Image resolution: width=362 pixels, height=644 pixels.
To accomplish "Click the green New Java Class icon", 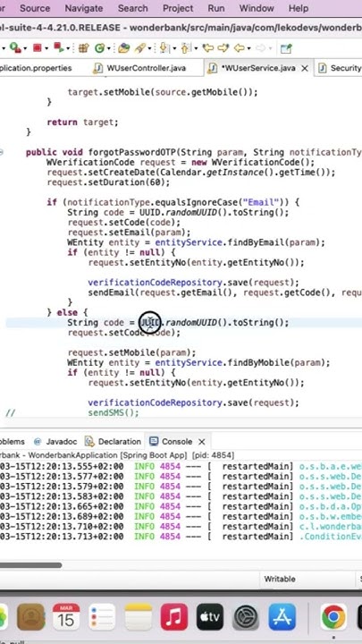I will pos(99,48).
